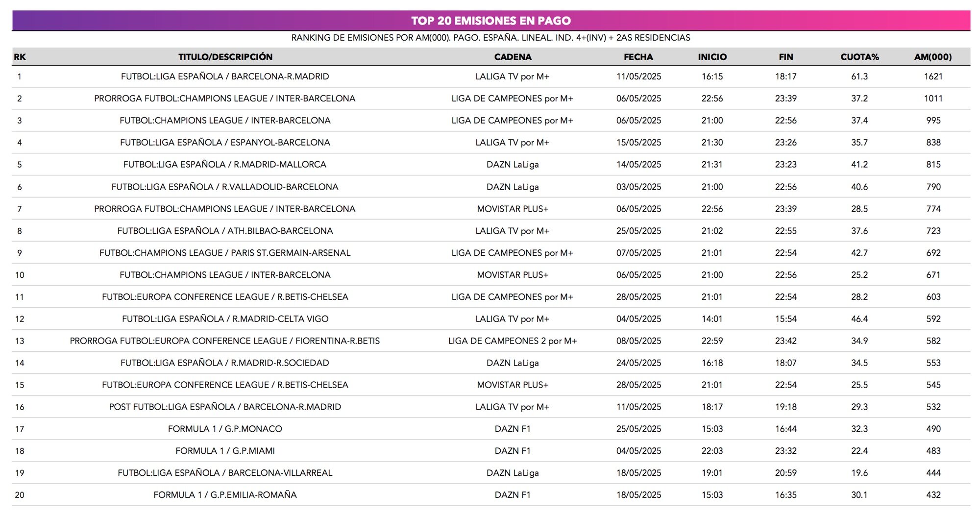Select 'FORMULA 1 / G.P.MIAMI' title
980x516 pixels.
[225, 451]
